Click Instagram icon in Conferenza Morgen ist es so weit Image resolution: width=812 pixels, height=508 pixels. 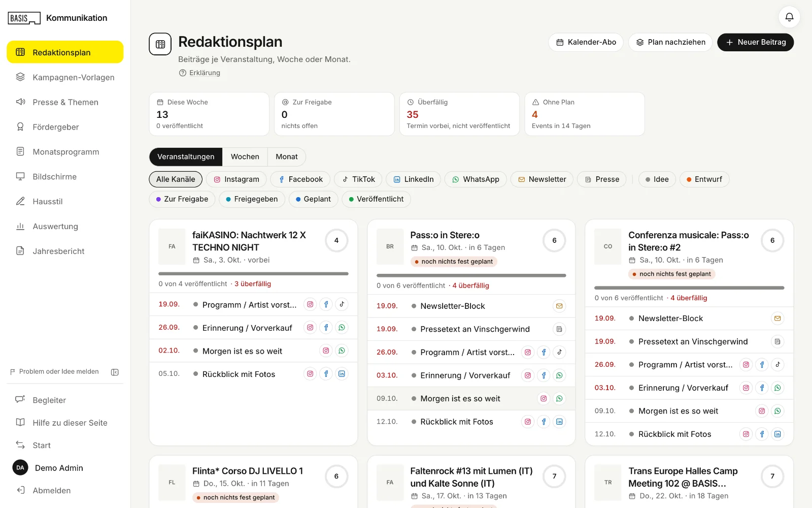(762, 411)
